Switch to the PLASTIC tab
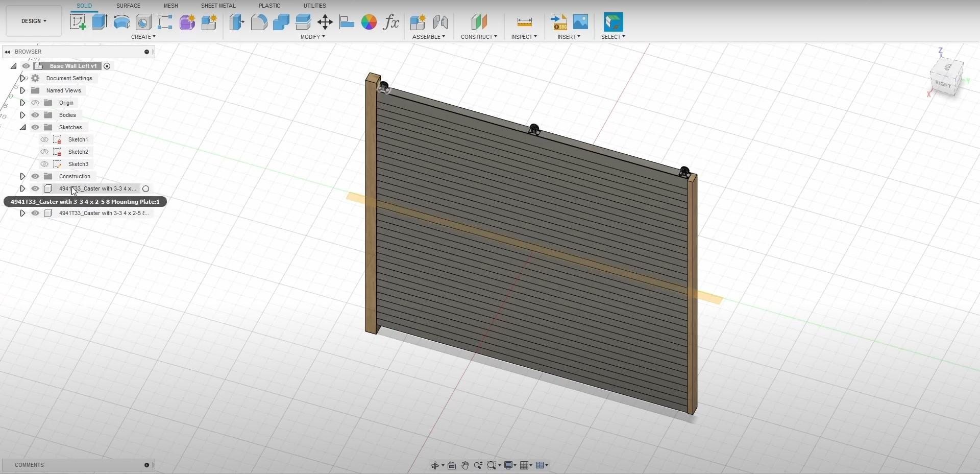The width and height of the screenshot is (980, 474). click(269, 6)
